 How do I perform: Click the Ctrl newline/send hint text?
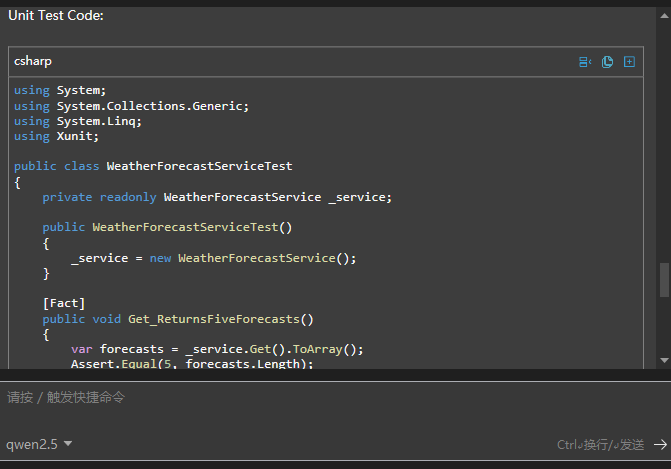tap(600, 444)
